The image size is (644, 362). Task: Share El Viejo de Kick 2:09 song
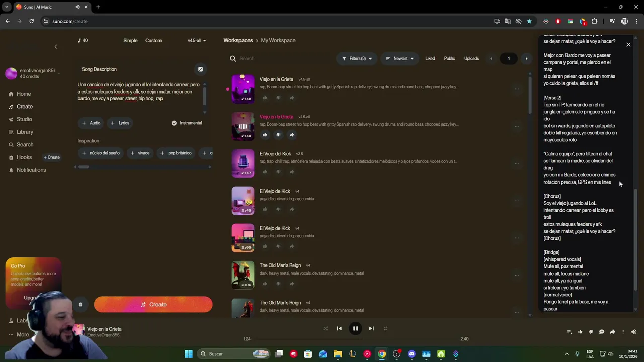[292, 246]
